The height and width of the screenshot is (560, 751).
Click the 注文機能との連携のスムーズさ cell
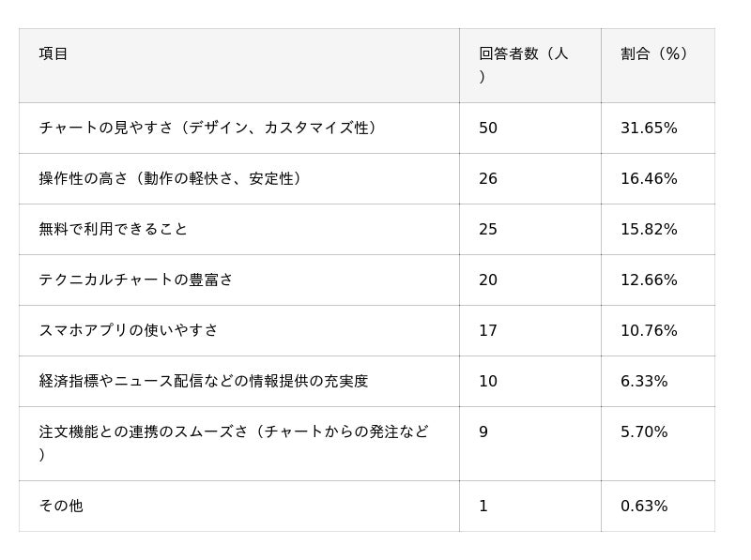tap(234, 443)
